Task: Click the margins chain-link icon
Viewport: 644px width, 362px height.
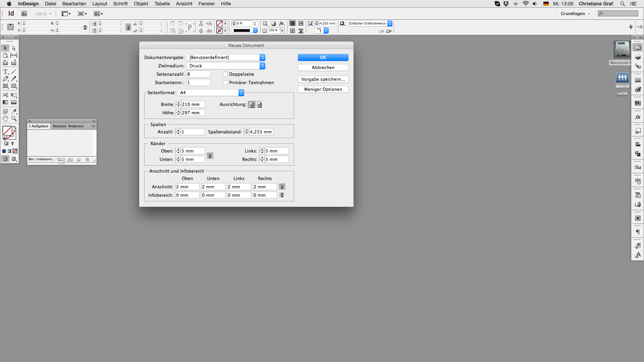Action: (x=210, y=156)
